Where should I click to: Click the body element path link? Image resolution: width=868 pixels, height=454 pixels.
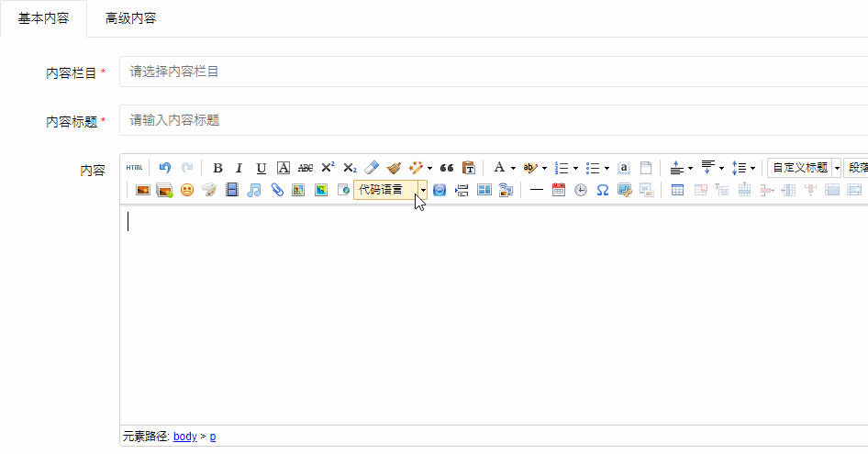[184, 437]
